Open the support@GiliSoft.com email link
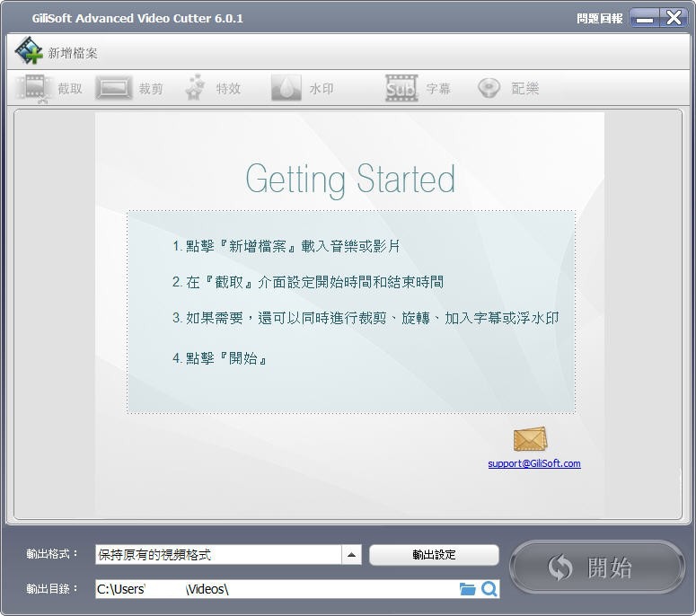 coord(534,463)
